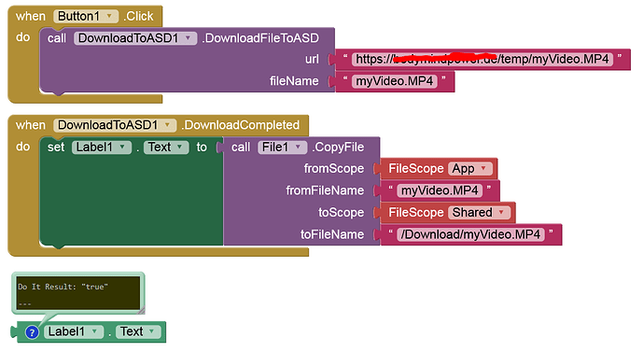Open Text property dropdown in set block

[166, 147]
